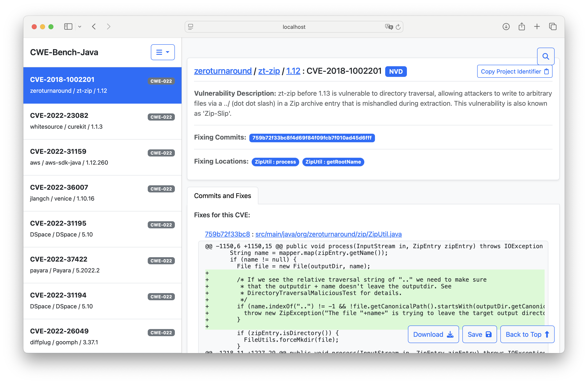
Task: Select ZipUtil : process fixing location
Action: [275, 162]
